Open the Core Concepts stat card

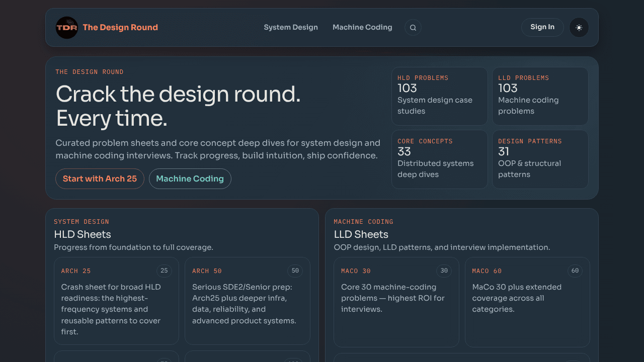pos(440,159)
